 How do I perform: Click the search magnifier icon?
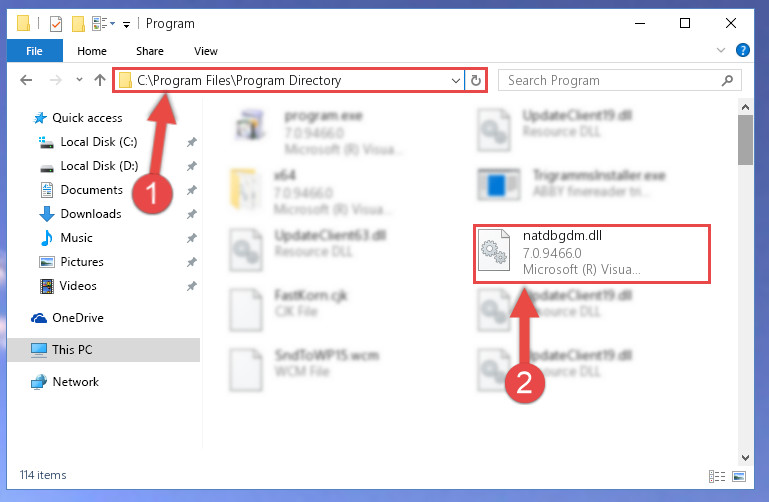pos(727,80)
